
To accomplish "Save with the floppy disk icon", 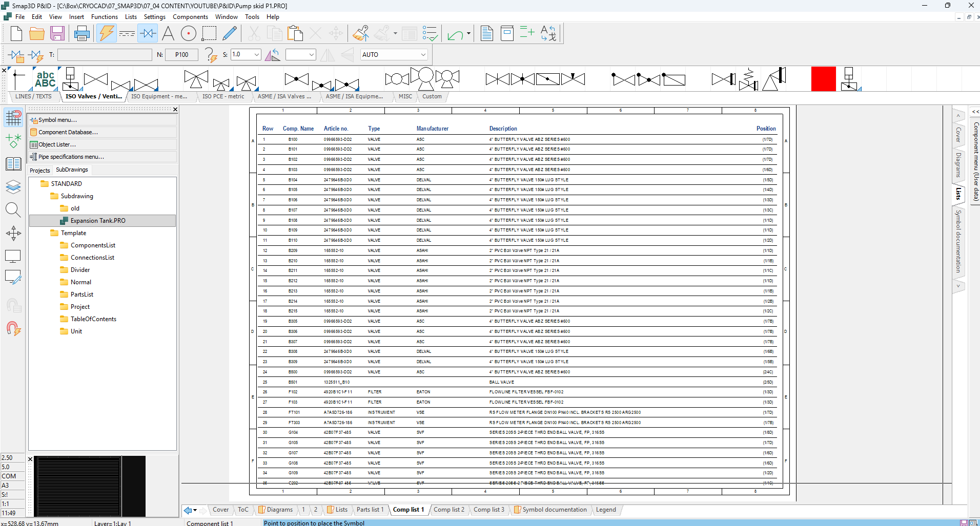I will point(57,34).
